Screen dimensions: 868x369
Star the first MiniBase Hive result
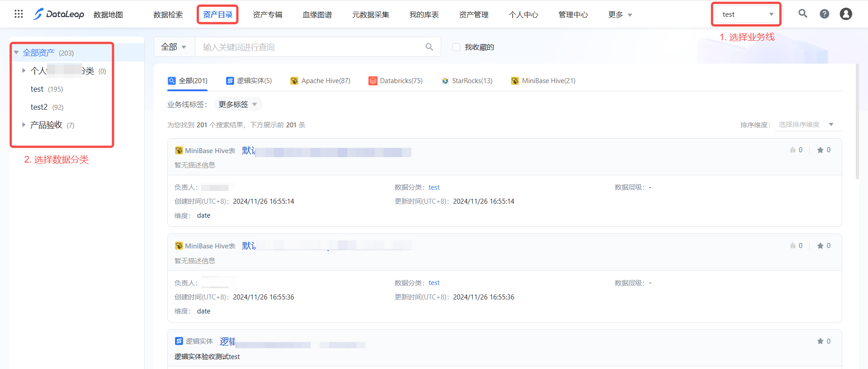pos(820,150)
